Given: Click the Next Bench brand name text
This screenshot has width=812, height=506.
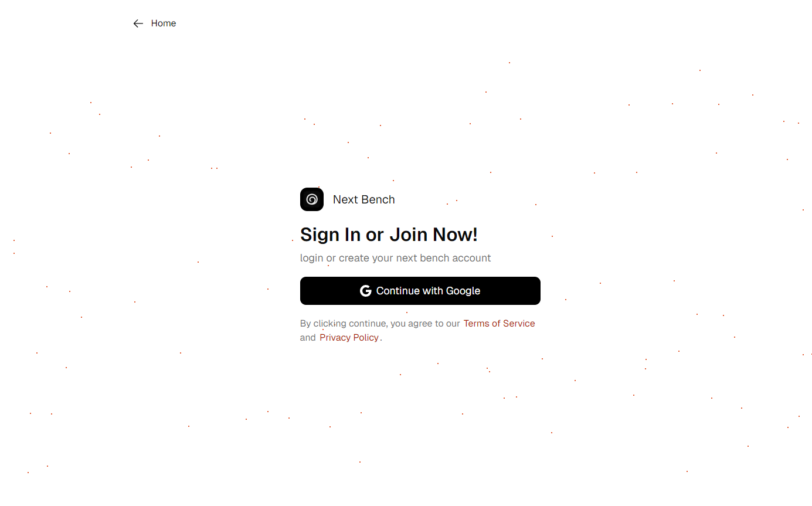Looking at the screenshot, I should [364, 199].
